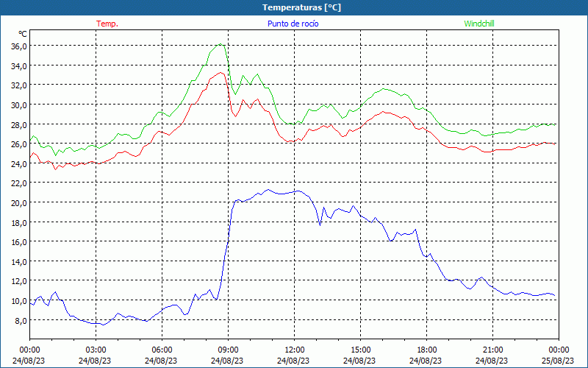Viewport: 588px width, 368px height.
Task: Select the red 'Temp.' legend label
Action: pos(107,24)
